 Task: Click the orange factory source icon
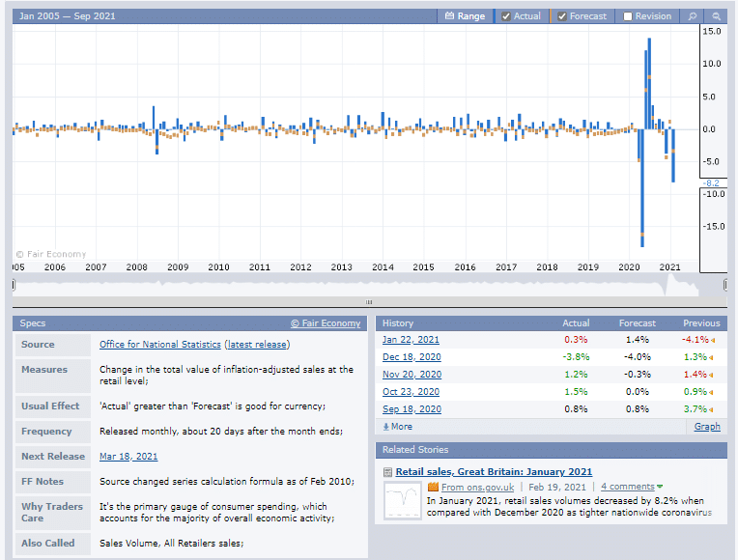click(x=433, y=487)
